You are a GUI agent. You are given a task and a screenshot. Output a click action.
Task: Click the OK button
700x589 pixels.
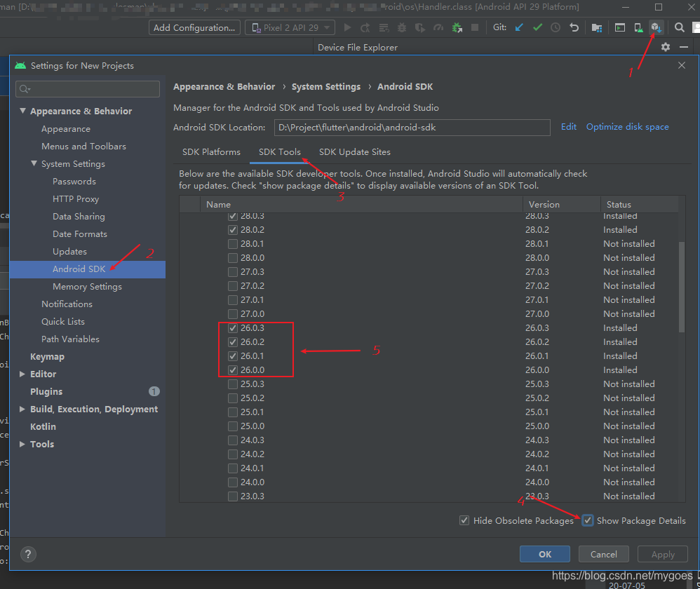tap(545, 554)
